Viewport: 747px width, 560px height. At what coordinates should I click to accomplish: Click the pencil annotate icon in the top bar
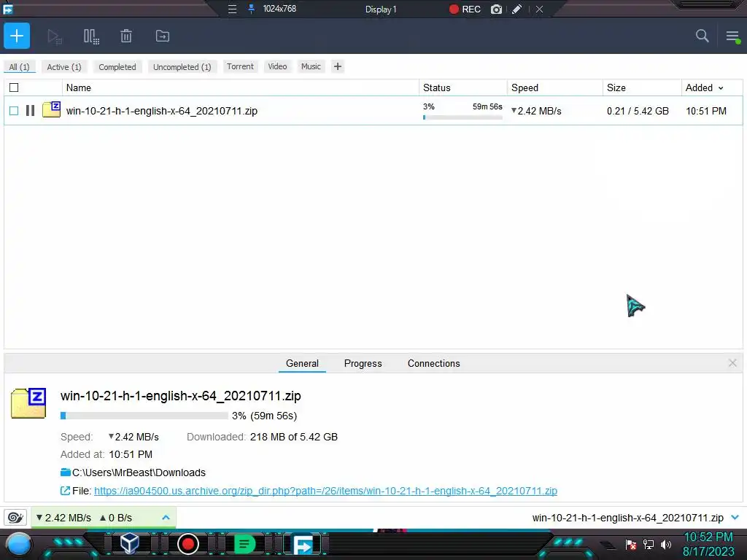[517, 9]
